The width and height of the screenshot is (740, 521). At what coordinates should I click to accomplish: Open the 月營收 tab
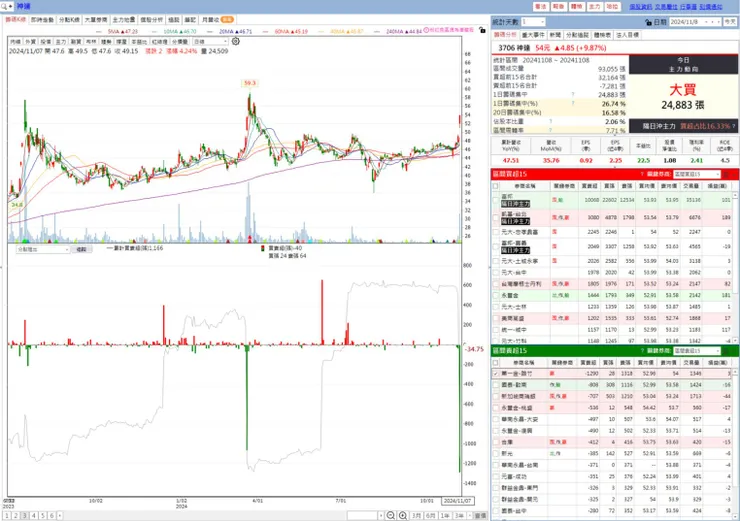[x=218, y=20]
